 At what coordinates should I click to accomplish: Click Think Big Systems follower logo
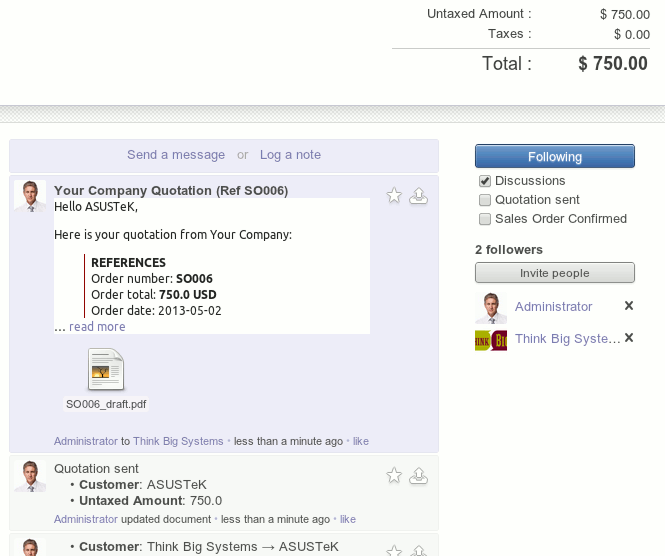tap(490, 339)
